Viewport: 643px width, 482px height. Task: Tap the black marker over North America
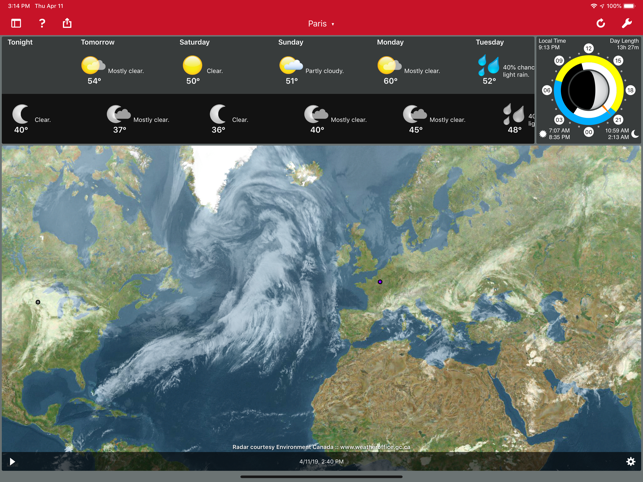38,302
